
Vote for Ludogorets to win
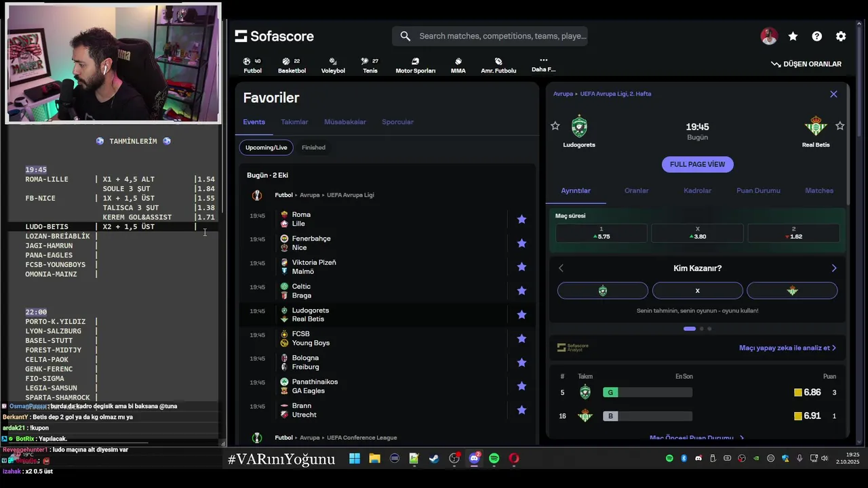click(603, 291)
